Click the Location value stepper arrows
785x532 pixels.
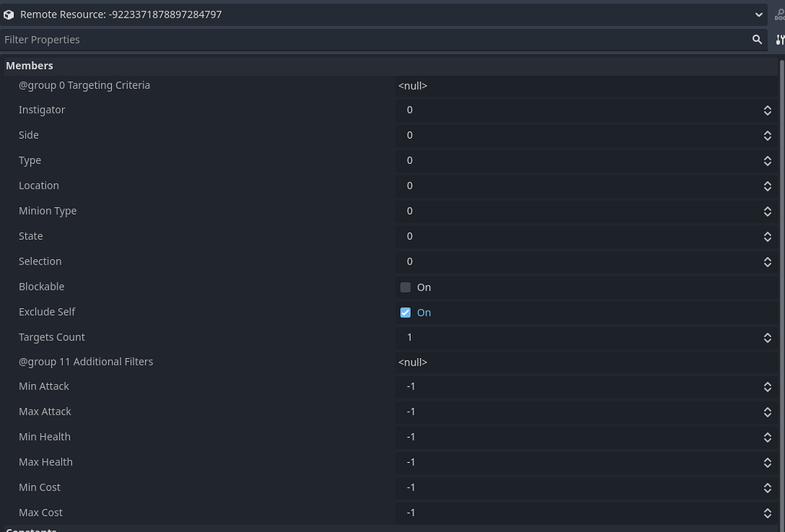pos(767,186)
